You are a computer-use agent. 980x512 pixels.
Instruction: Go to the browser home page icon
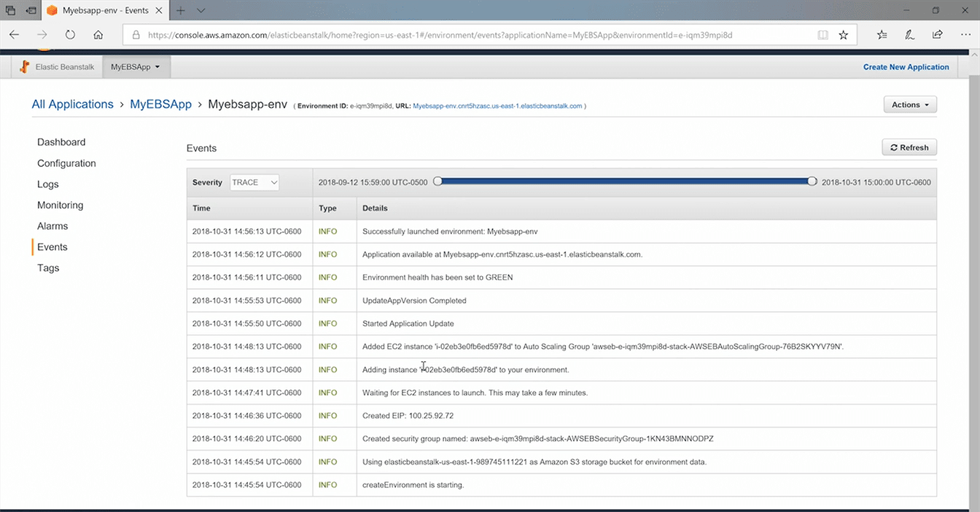(98, 34)
